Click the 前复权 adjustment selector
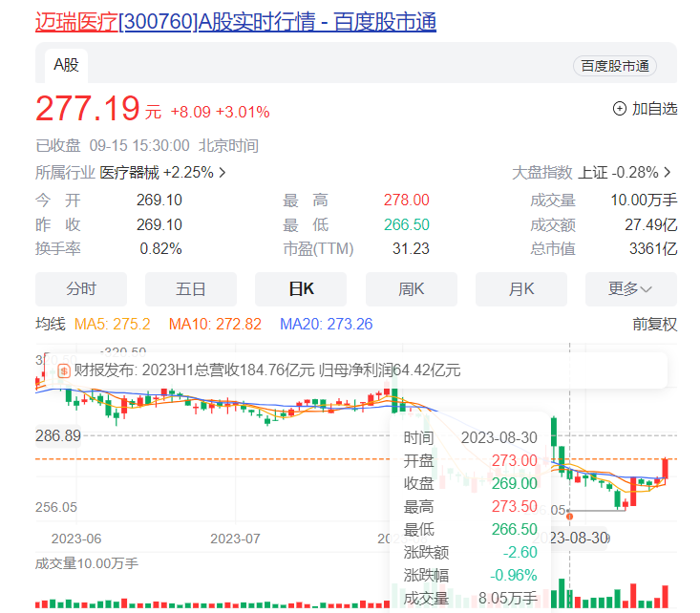This screenshot has height=613, width=700. (x=654, y=324)
